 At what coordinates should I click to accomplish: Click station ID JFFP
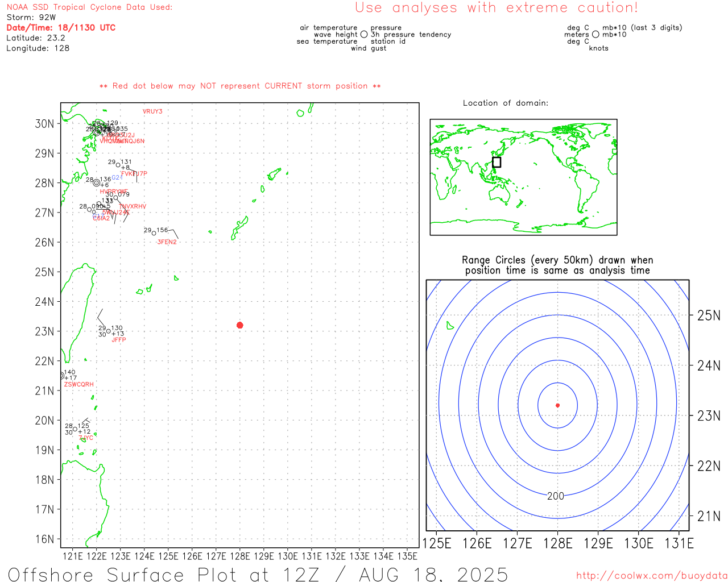119,340
